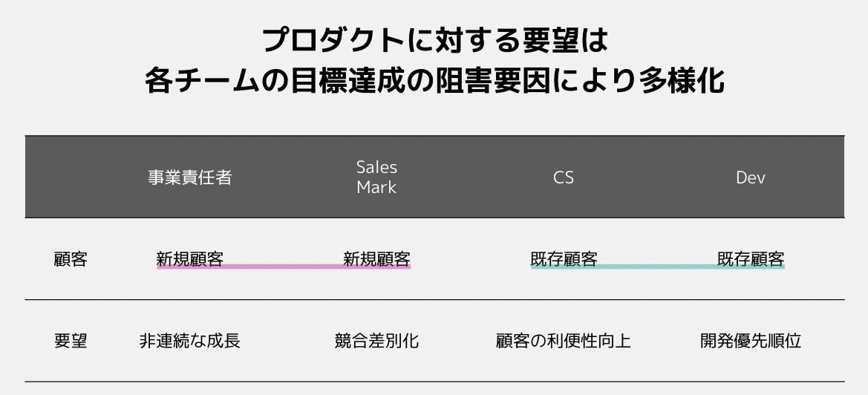
Task: Click the 要望 row label
Action: (71, 340)
